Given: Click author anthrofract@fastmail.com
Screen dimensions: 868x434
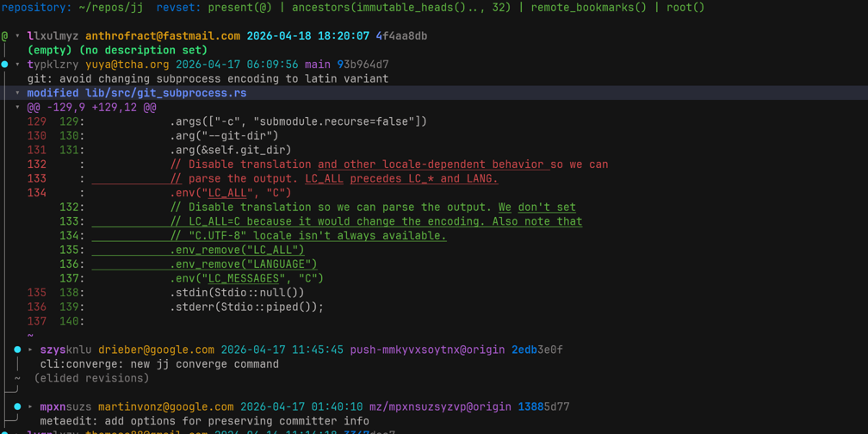Looking at the screenshot, I should pyautogui.click(x=163, y=36).
